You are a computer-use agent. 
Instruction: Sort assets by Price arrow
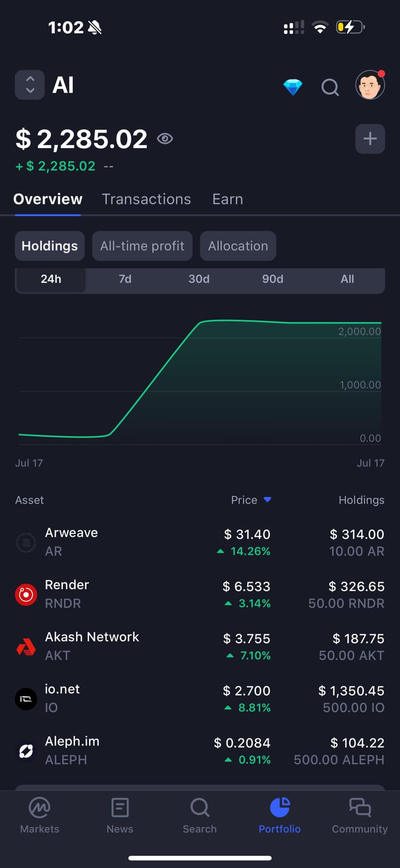pos(268,500)
